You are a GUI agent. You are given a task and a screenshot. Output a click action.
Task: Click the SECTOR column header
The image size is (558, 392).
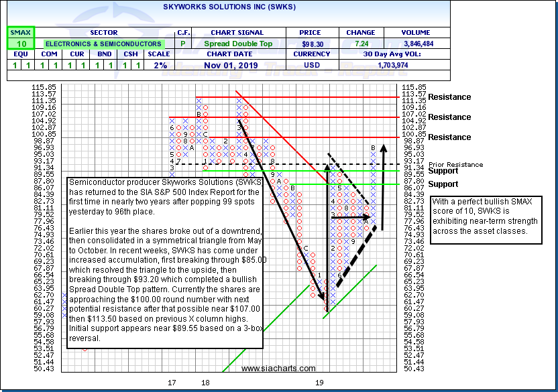point(103,32)
